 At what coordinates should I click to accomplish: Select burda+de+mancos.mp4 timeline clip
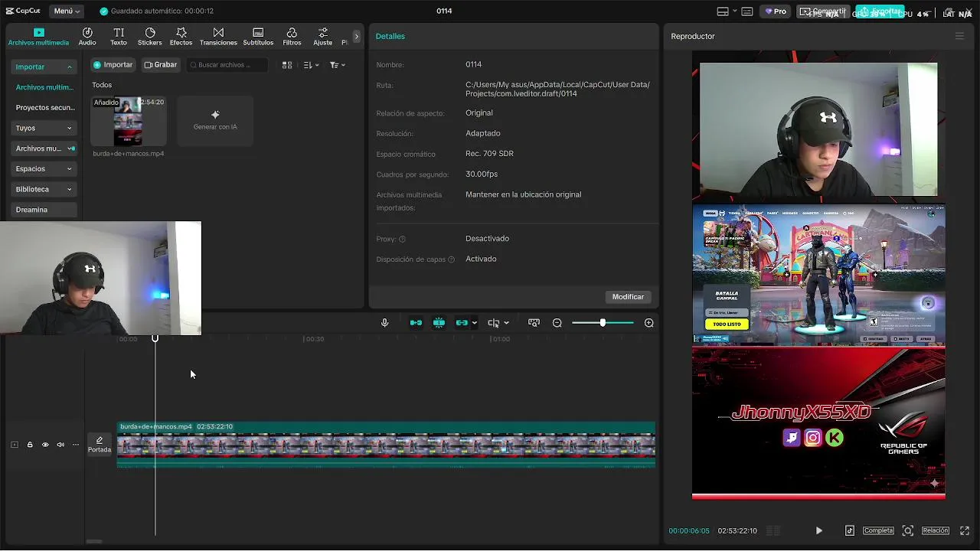386,445
